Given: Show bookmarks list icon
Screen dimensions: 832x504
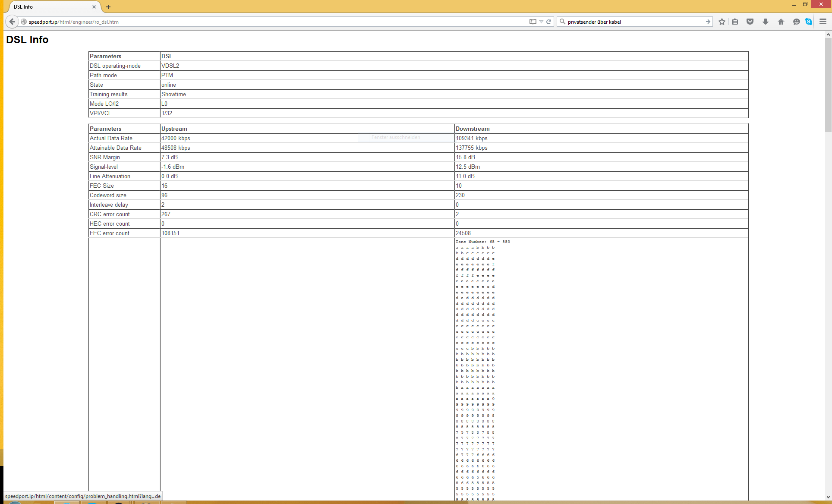Looking at the screenshot, I should pyautogui.click(x=735, y=22).
